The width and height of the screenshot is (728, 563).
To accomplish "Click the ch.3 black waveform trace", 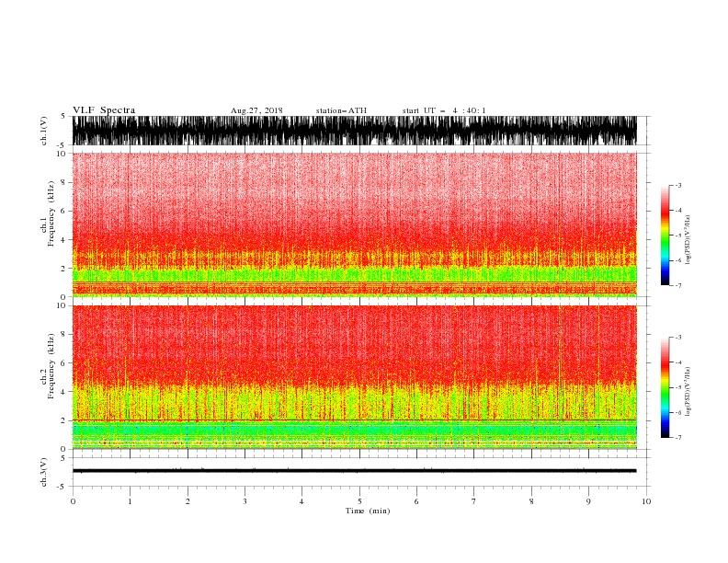I will tap(355, 471).
